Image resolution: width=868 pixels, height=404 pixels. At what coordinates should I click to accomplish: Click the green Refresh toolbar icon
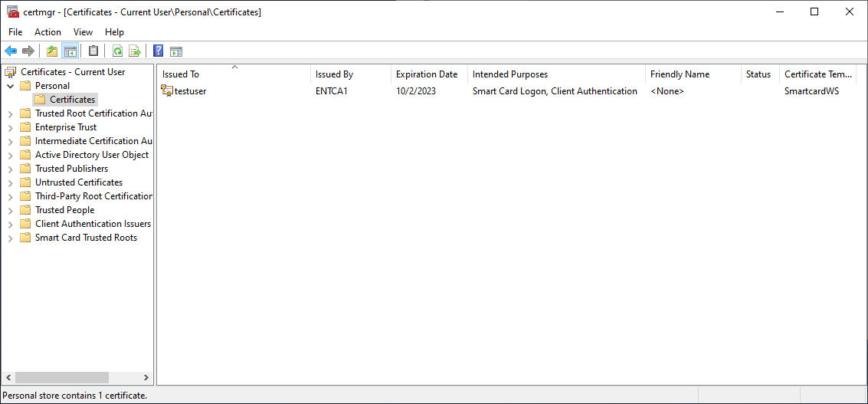pyautogui.click(x=117, y=51)
